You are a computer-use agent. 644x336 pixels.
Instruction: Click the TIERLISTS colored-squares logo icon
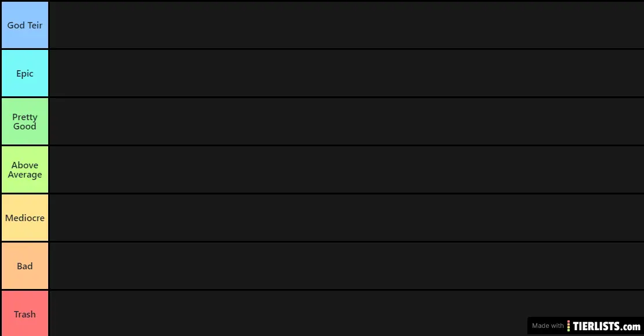tap(569, 326)
